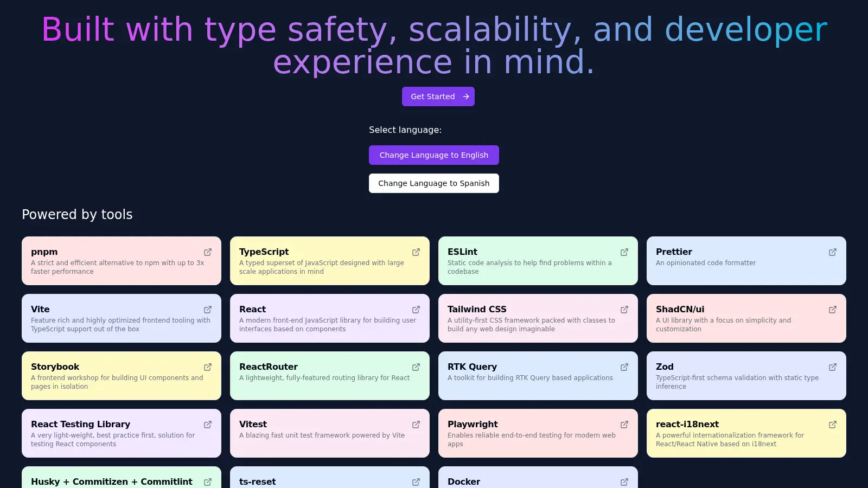
Task: Click the 'Select language:' label
Action: pyautogui.click(x=405, y=130)
